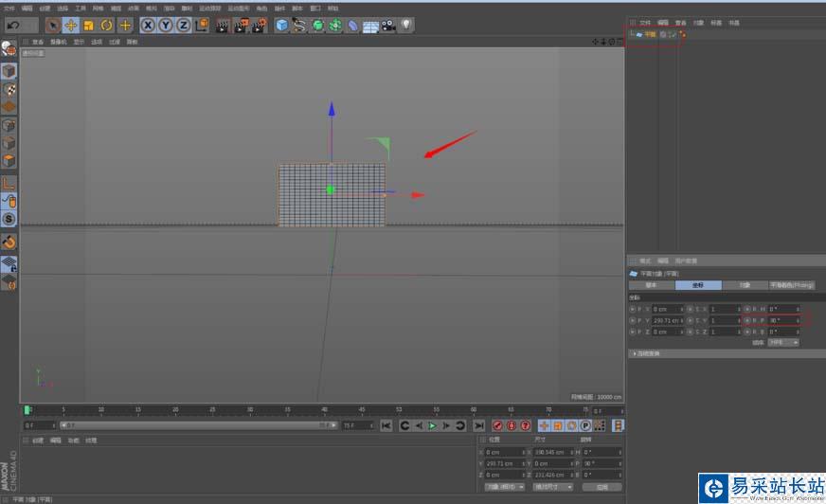Screen dimensions: 826x504
Task: Switch to Edges mode in left palette
Action: pos(9,143)
